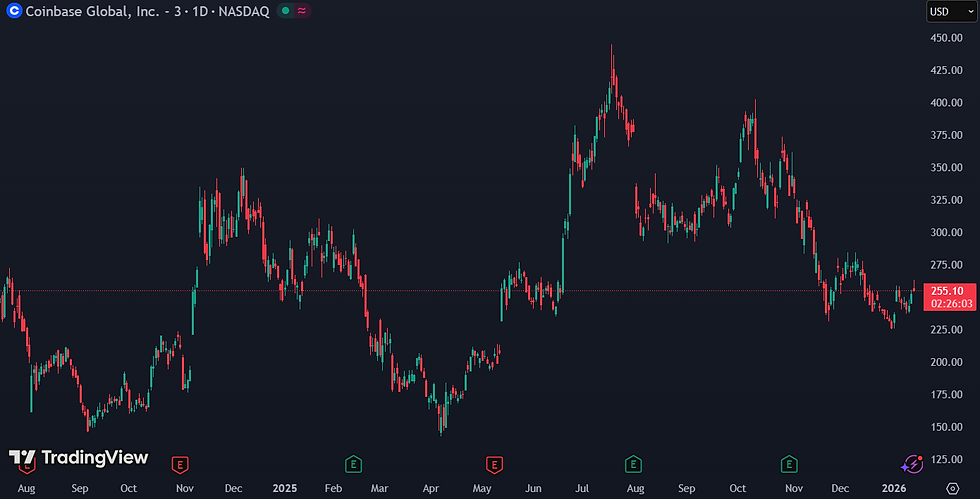
Task: Open chart settings hexagon gear icon
Action: click(952, 488)
